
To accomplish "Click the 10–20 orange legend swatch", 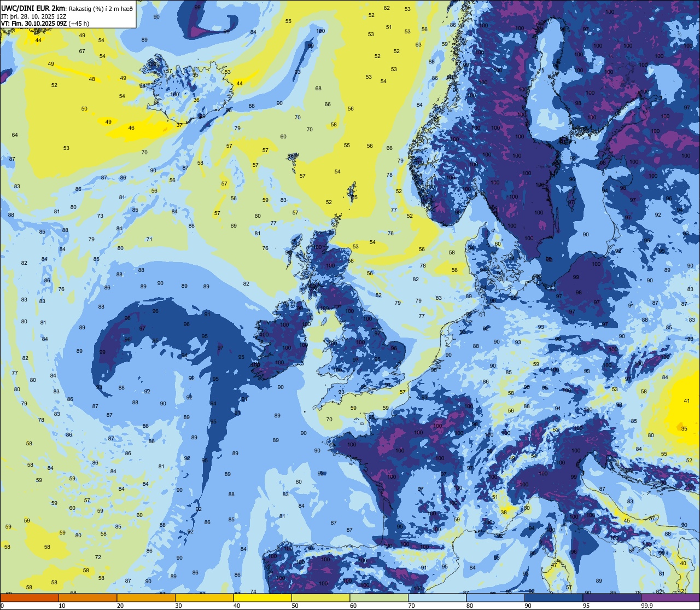I will pyautogui.click(x=87, y=597).
